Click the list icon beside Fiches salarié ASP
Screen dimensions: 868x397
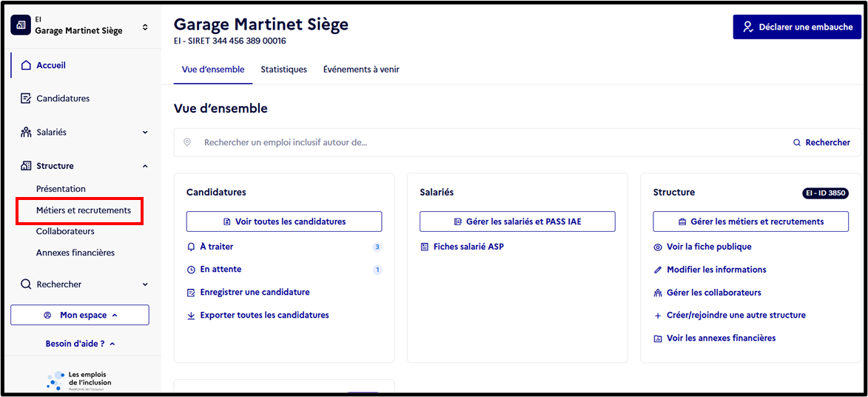pyautogui.click(x=425, y=247)
